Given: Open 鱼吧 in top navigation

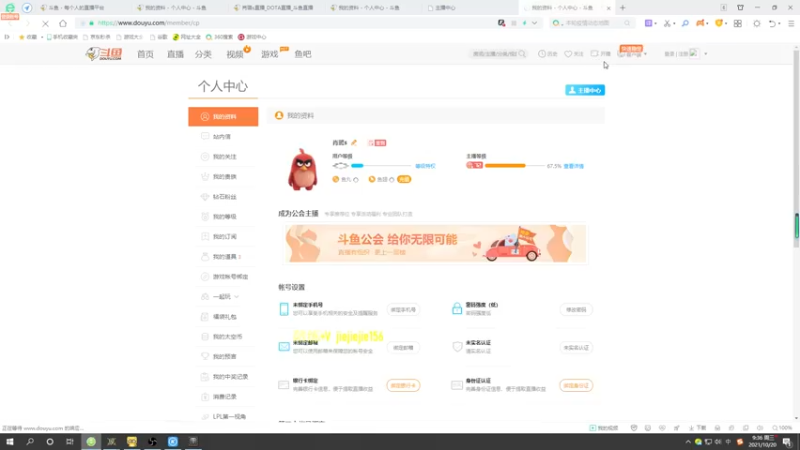Looking at the screenshot, I should [303, 54].
